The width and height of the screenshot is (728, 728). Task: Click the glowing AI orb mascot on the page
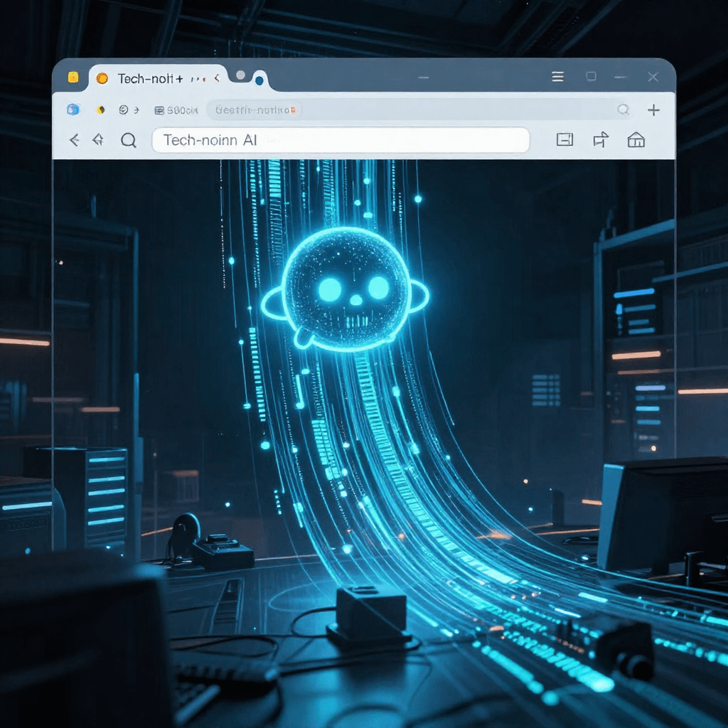point(345,287)
